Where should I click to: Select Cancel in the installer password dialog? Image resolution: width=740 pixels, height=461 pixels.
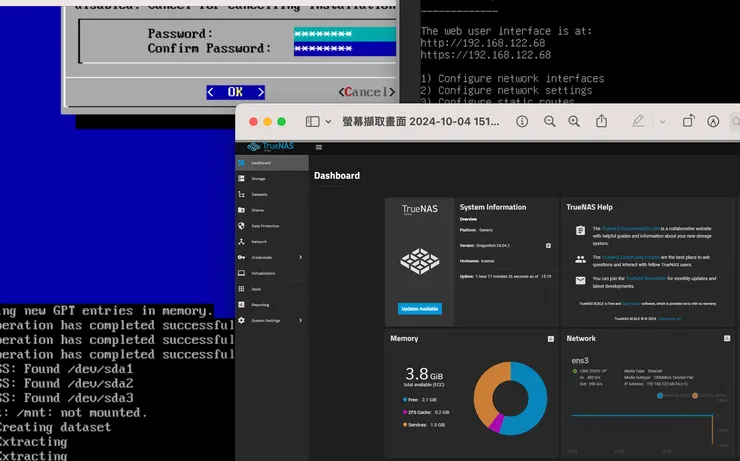[x=367, y=92]
